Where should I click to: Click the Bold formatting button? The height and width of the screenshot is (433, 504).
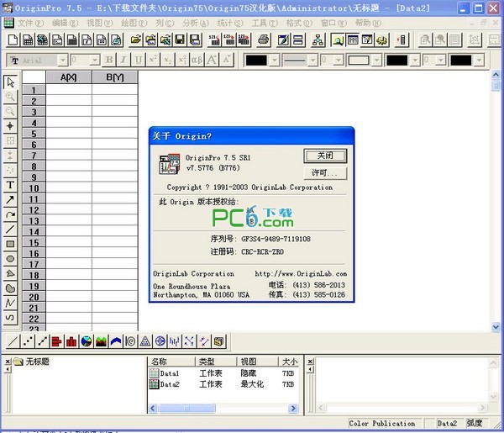coord(109,60)
